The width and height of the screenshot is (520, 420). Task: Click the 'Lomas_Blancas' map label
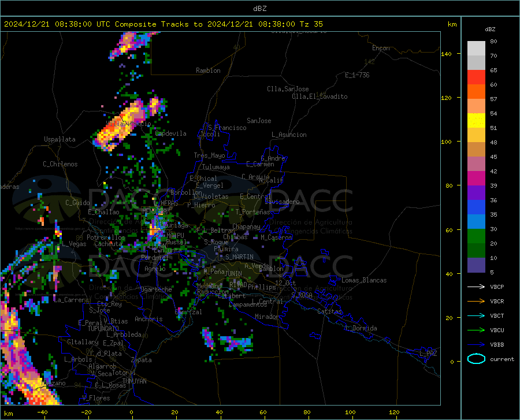pyautogui.click(x=364, y=280)
